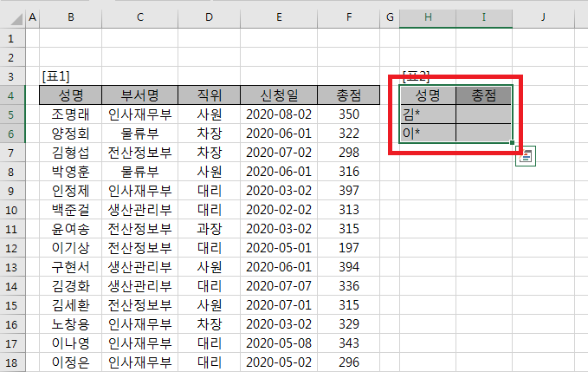Select the 성명 header cell in 표1

pyautogui.click(x=71, y=95)
